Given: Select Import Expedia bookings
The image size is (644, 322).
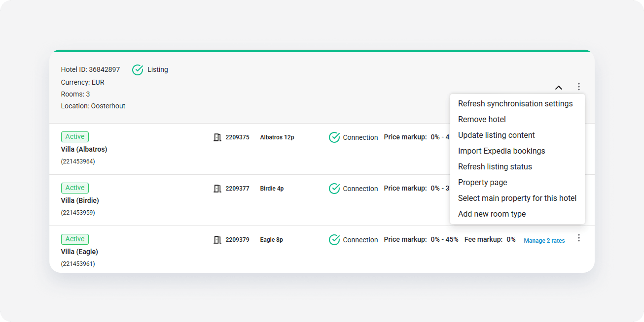Looking at the screenshot, I should pyautogui.click(x=517, y=151).
